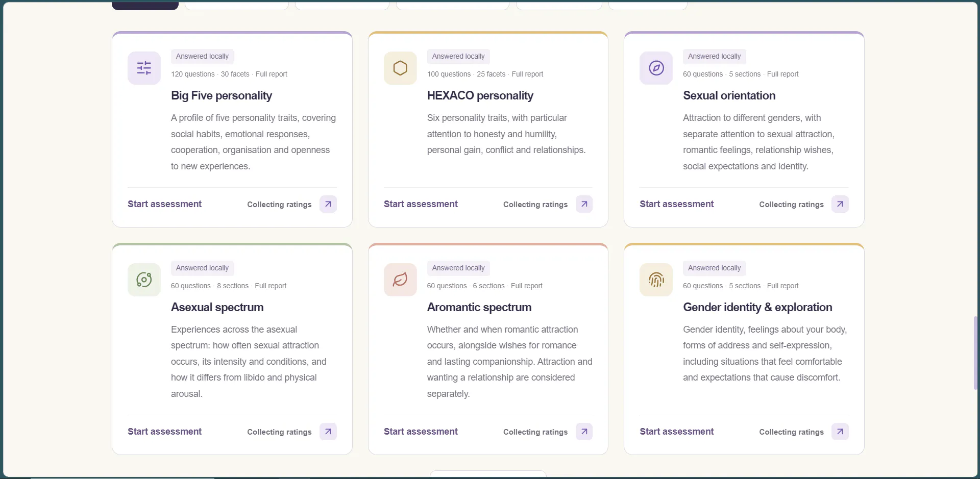Click the Asexual spectrum orbit icon

click(144, 280)
